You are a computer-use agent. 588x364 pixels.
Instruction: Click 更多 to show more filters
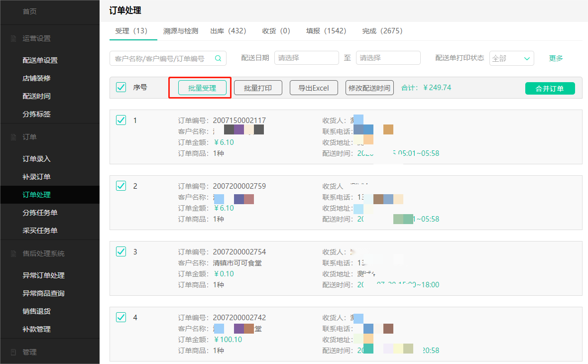click(x=556, y=58)
